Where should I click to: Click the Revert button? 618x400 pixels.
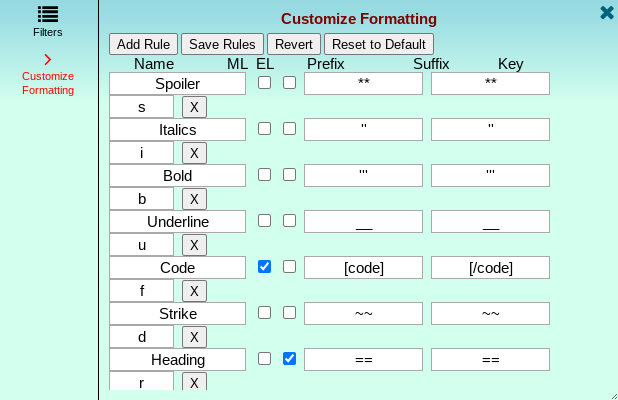(294, 44)
